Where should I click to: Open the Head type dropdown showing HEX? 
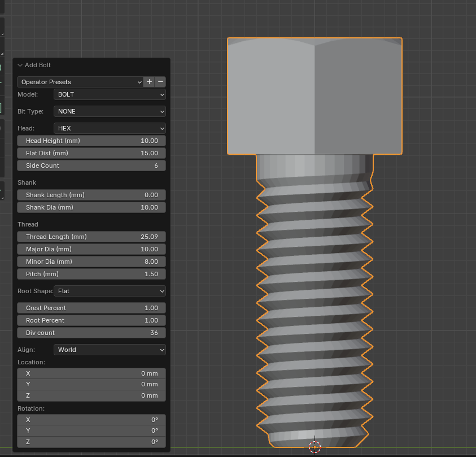pos(110,128)
